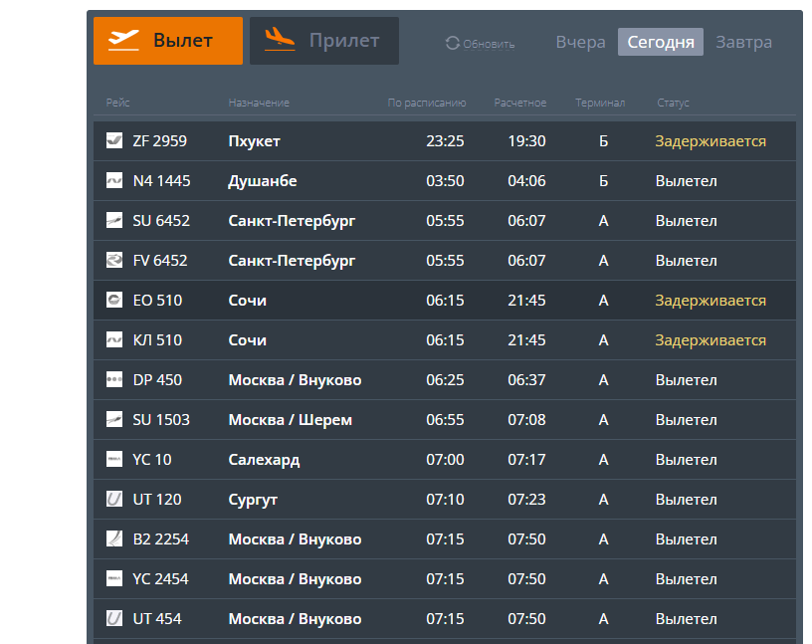Click the Pobeda dots icon for DP 450
Image resolution: width=812 pixels, height=644 pixels.
point(114,380)
